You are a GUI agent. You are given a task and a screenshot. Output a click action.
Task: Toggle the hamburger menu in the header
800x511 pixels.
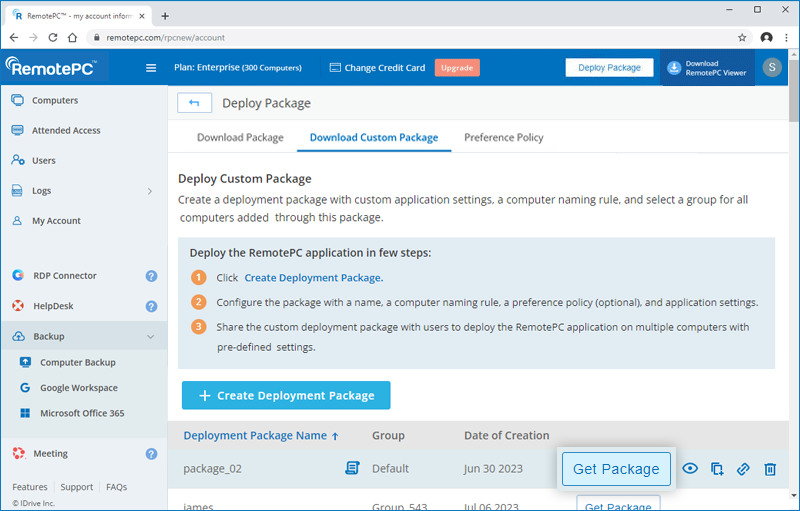point(151,68)
